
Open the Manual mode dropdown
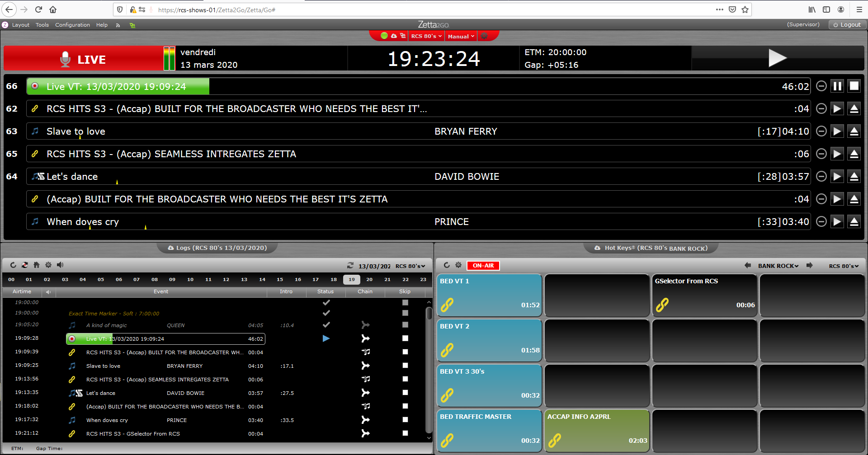[x=461, y=36]
